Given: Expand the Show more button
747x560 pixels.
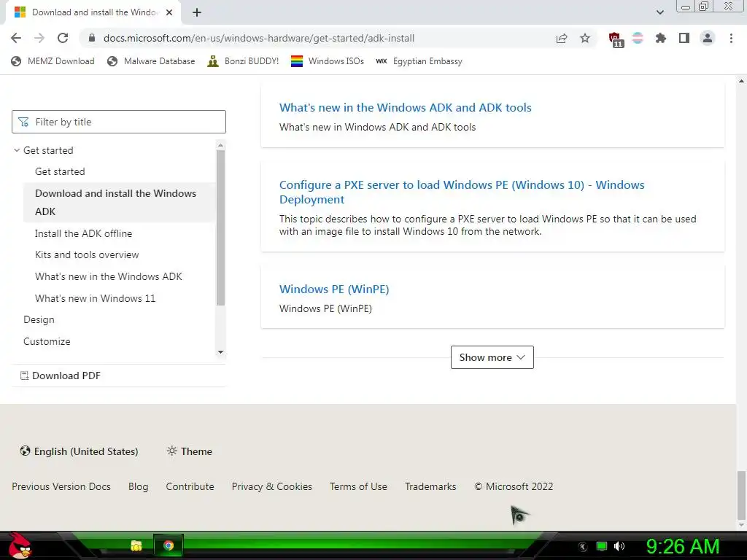Looking at the screenshot, I should click(x=492, y=357).
